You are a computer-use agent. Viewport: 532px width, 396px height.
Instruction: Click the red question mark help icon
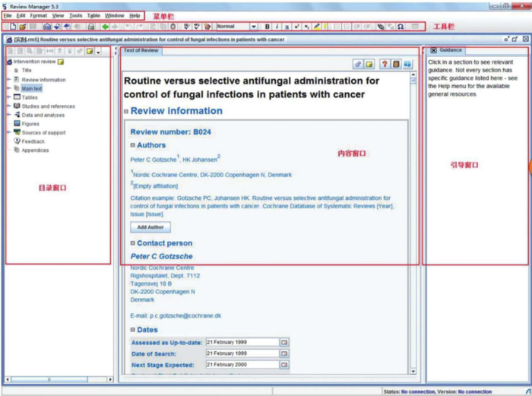click(x=385, y=64)
